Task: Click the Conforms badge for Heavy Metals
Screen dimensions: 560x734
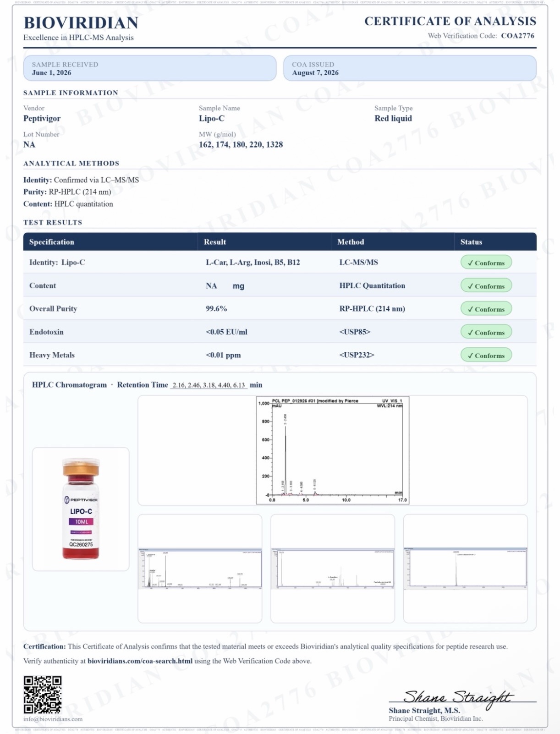Action: [486, 355]
